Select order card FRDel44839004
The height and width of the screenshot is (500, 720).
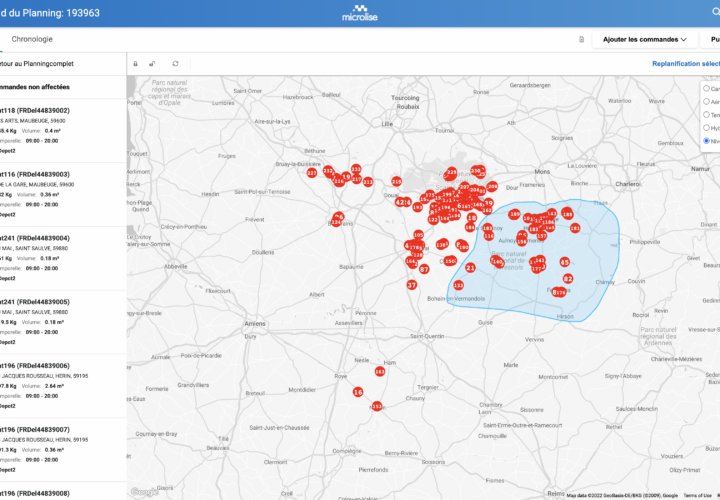63,258
